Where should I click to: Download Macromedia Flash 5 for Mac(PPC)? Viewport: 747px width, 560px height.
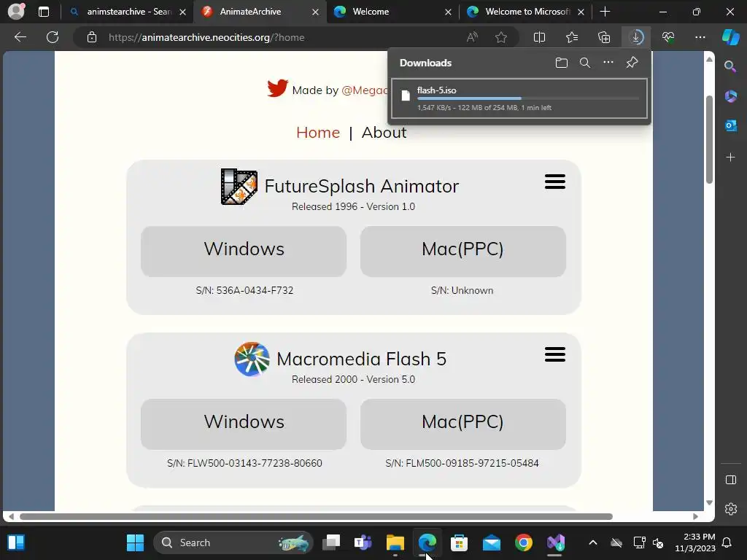point(463,424)
